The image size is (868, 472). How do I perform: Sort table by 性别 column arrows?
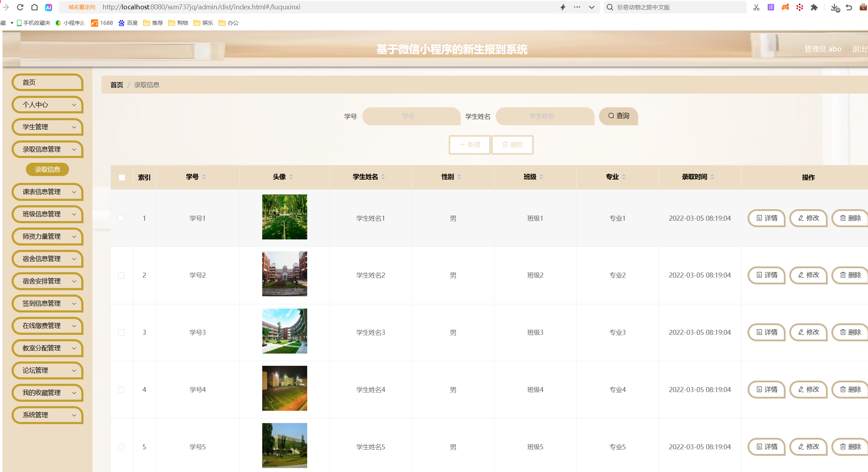pyautogui.click(x=459, y=177)
